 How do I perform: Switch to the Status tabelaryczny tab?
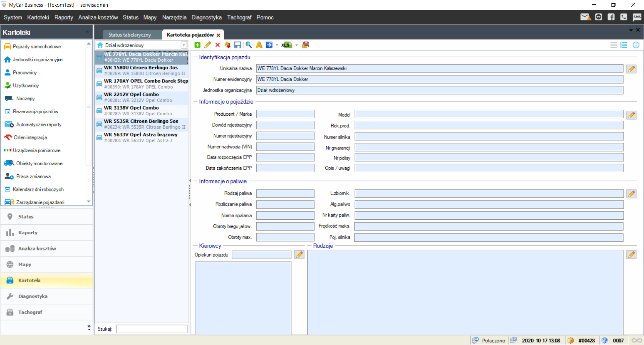tap(129, 35)
